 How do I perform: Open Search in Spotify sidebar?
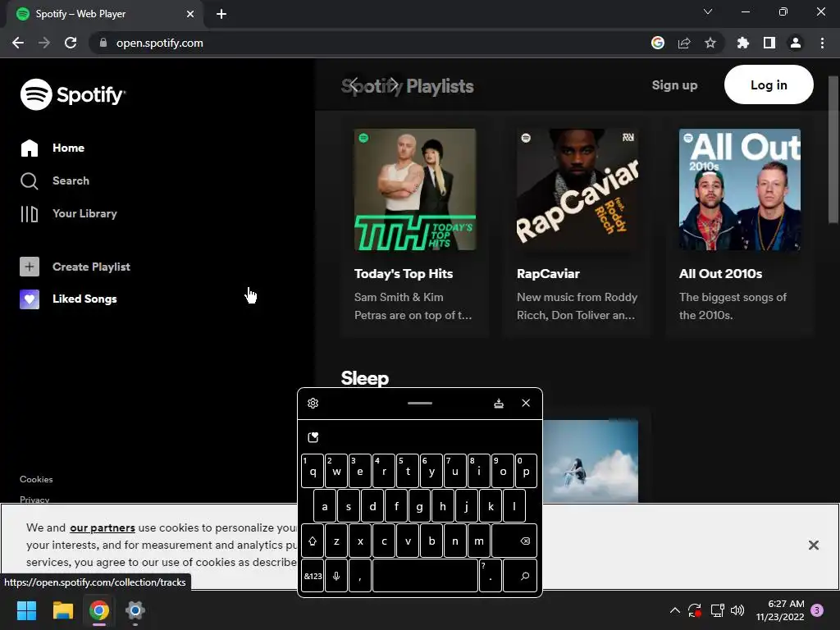(55, 181)
